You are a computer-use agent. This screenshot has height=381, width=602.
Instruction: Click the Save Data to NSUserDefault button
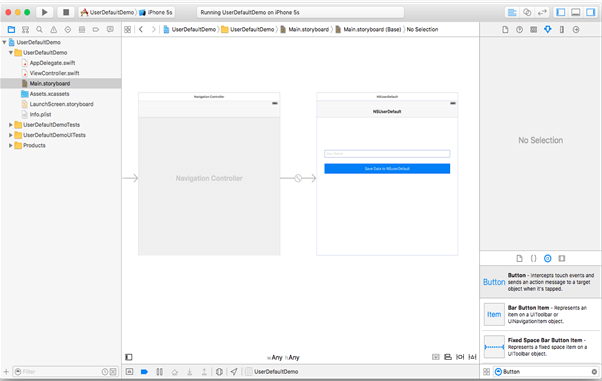pyautogui.click(x=387, y=169)
